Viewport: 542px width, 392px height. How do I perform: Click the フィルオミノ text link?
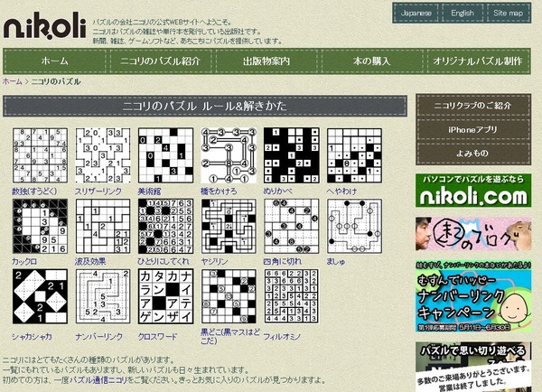tap(282, 336)
